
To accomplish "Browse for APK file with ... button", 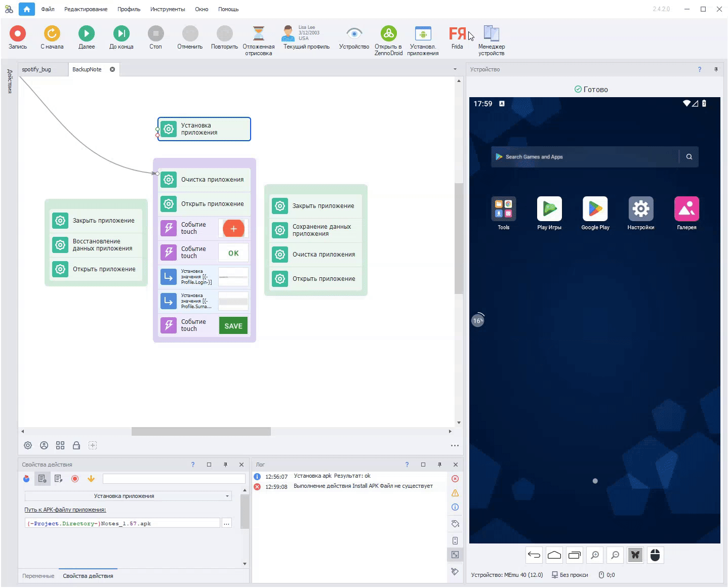I will [x=227, y=523].
